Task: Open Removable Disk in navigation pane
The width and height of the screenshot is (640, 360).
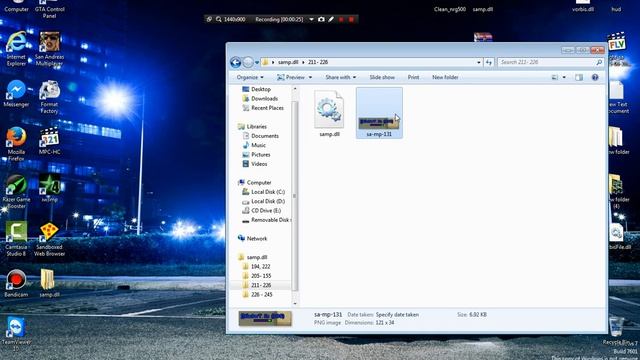Action: pos(267,220)
